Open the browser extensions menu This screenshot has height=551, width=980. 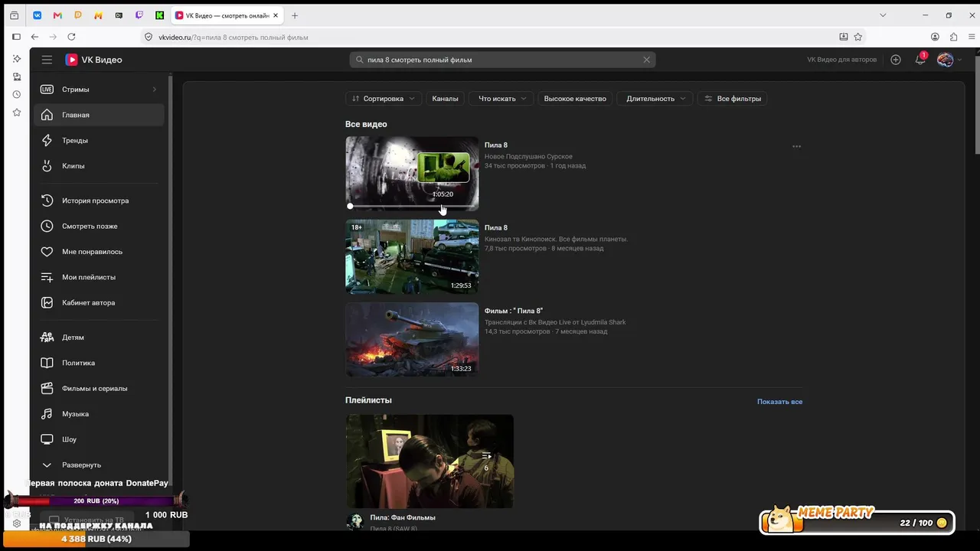(953, 37)
